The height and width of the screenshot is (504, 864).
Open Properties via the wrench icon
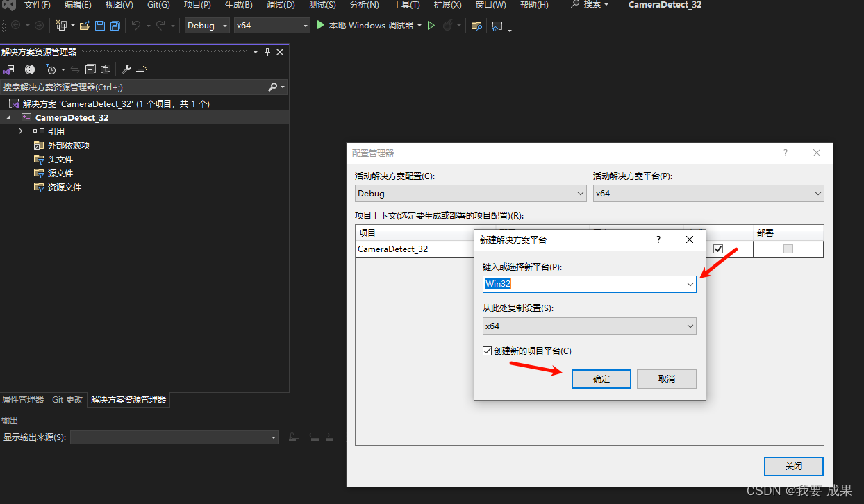click(x=126, y=69)
